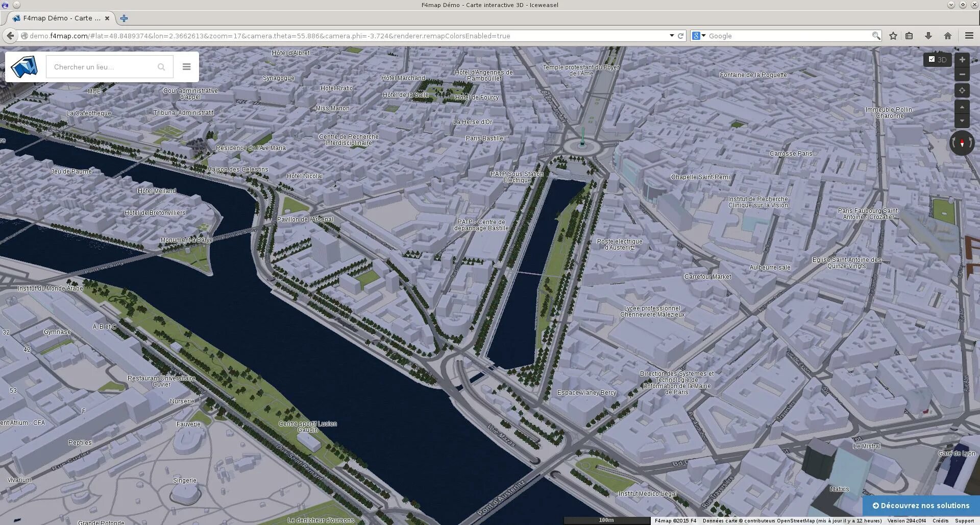Click the 'Poste électrique d'Austerlitz' label
Image resolution: width=980 pixels, height=525 pixels.
coord(620,245)
